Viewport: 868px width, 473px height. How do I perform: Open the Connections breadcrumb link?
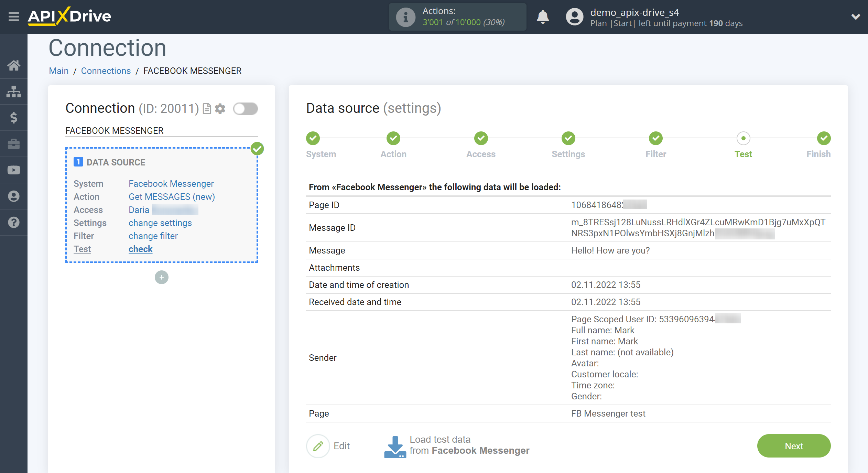point(106,71)
